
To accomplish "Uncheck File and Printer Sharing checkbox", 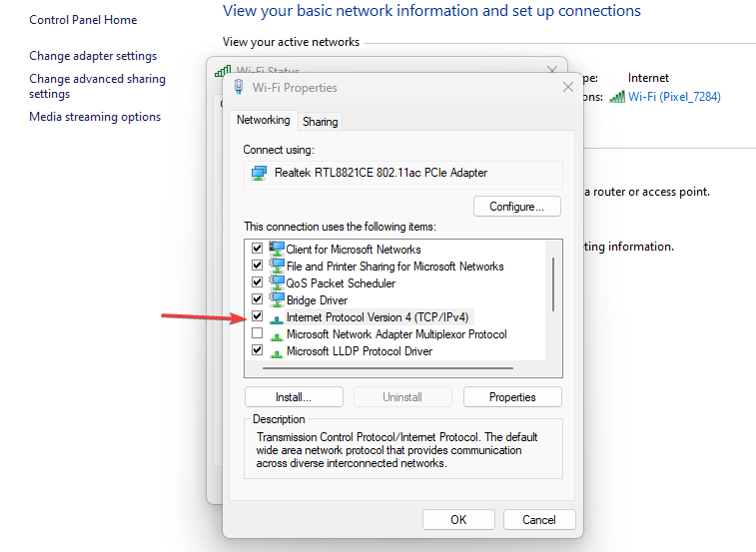I will (258, 266).
